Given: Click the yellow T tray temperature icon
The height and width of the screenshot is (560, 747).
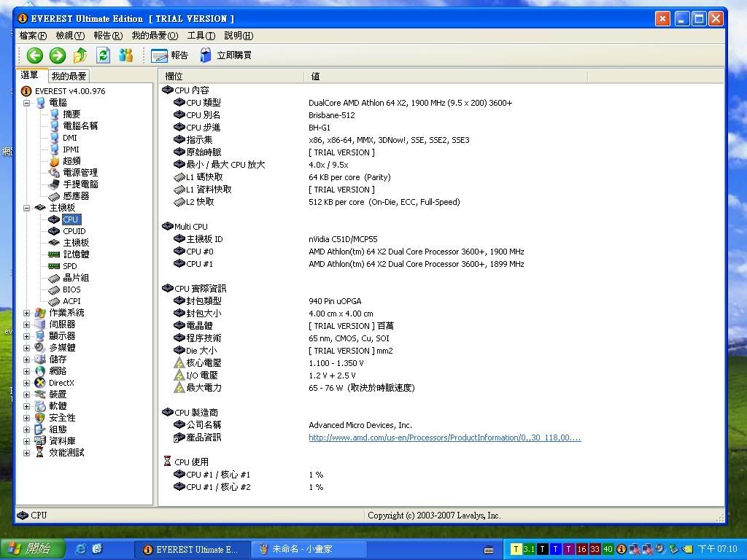Looking at the screenshot, I should click(x=516, y=549).
